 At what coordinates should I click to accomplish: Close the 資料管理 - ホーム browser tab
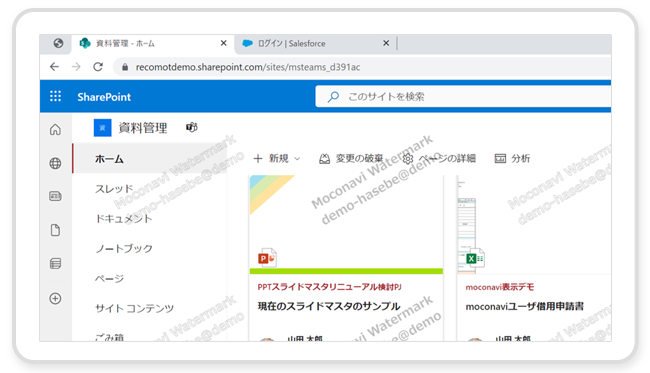tap(223, 43)
